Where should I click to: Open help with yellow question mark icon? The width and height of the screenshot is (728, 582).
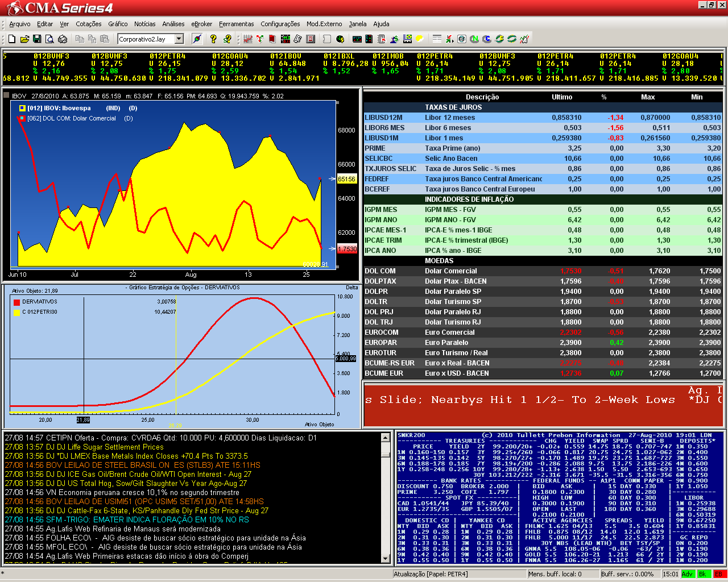click(x=213, y=39)
